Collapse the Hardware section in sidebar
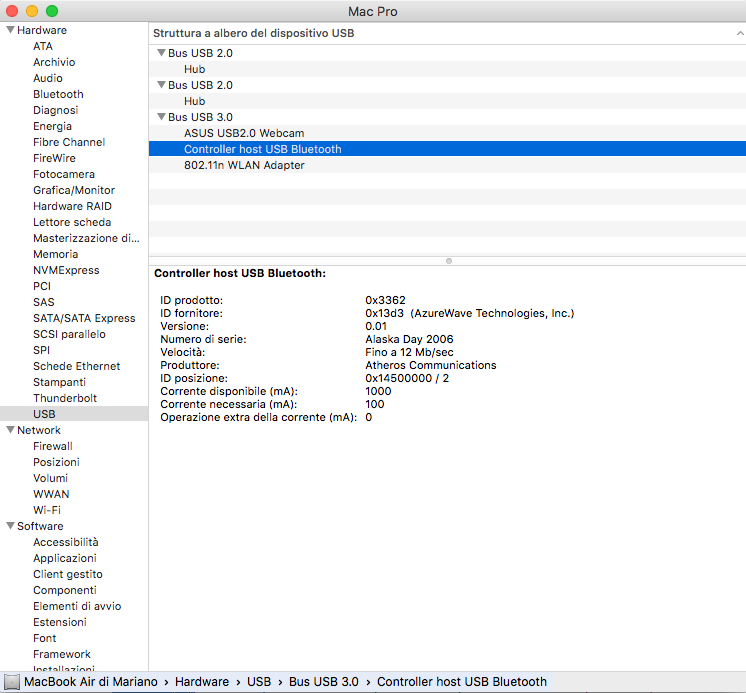The image size is (746, 693). point(10,30)
